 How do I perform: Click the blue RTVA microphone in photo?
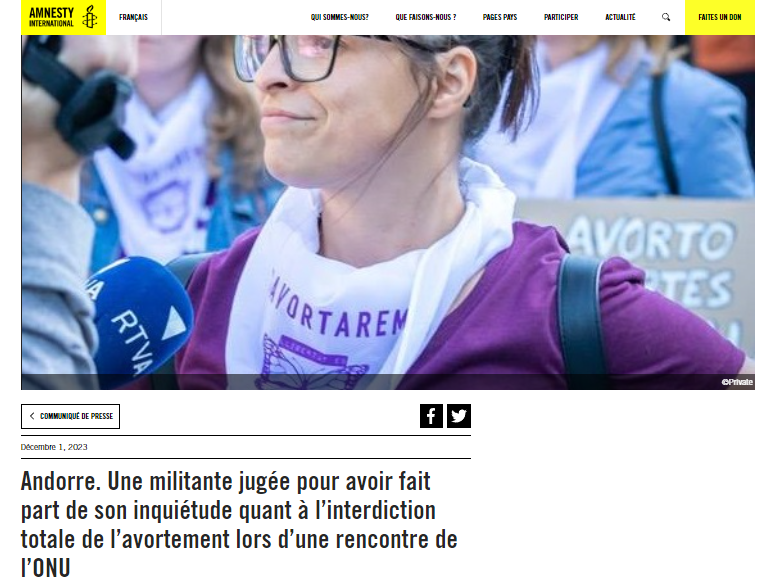click(139, 318)
